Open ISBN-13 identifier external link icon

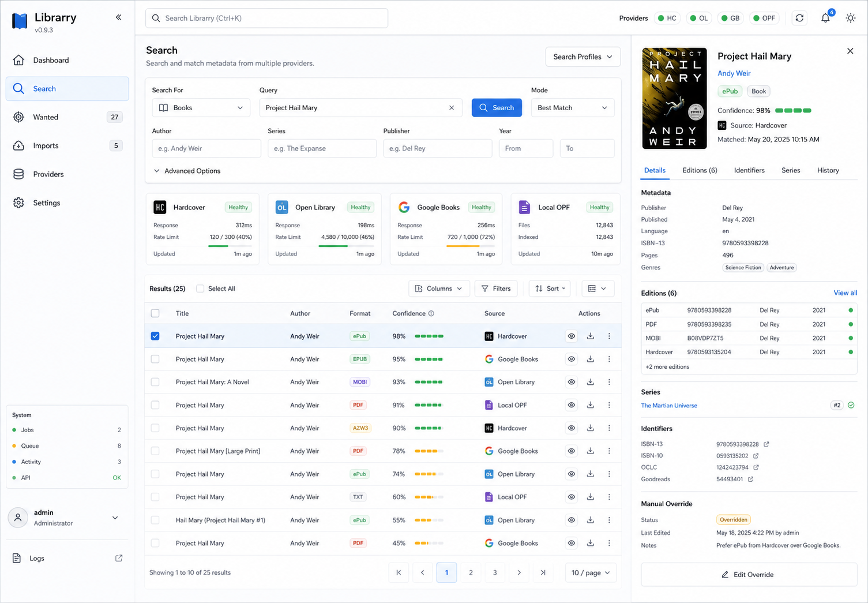click(x=766, y=444)
